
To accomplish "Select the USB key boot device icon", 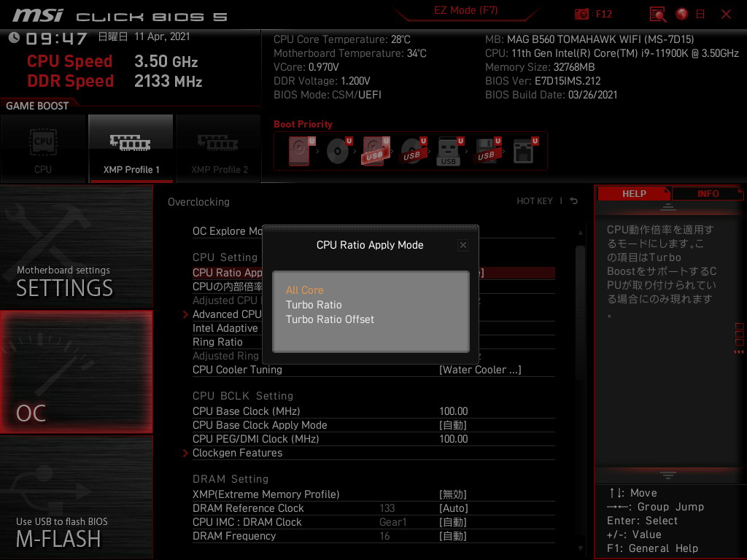I will coord(449,152).
